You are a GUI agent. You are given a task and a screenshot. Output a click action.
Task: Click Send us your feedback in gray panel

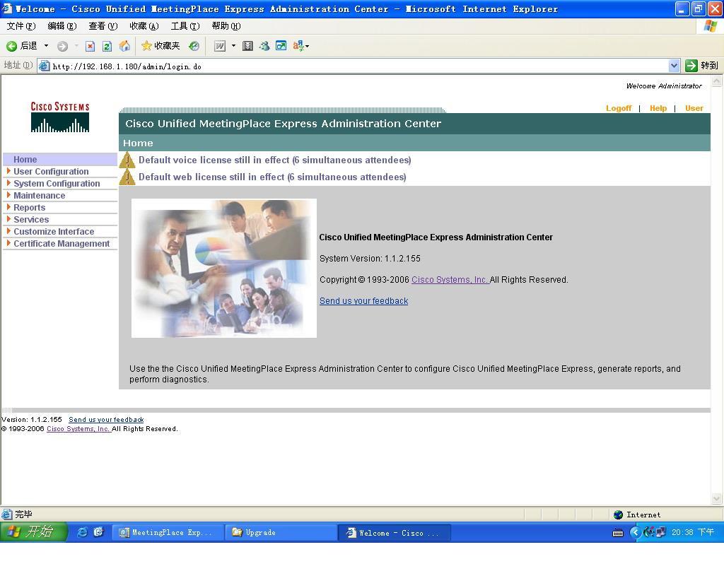click(364, 301)
